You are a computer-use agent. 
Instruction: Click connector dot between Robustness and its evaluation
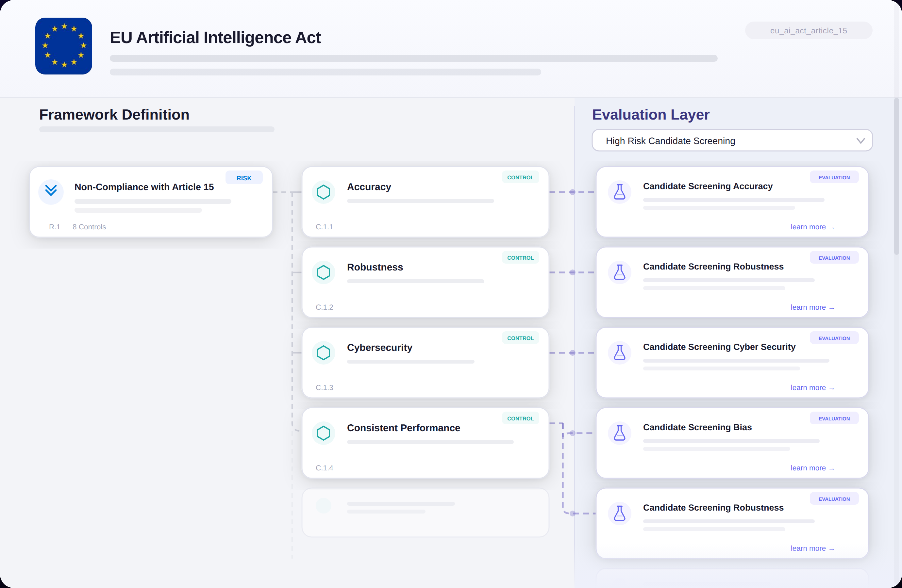coord(572,272)
